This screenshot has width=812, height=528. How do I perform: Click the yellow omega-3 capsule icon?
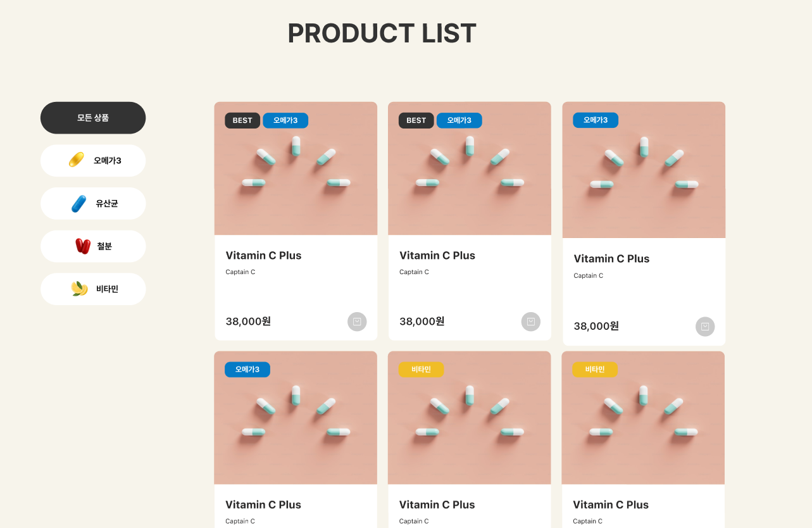tap(76, 160)
